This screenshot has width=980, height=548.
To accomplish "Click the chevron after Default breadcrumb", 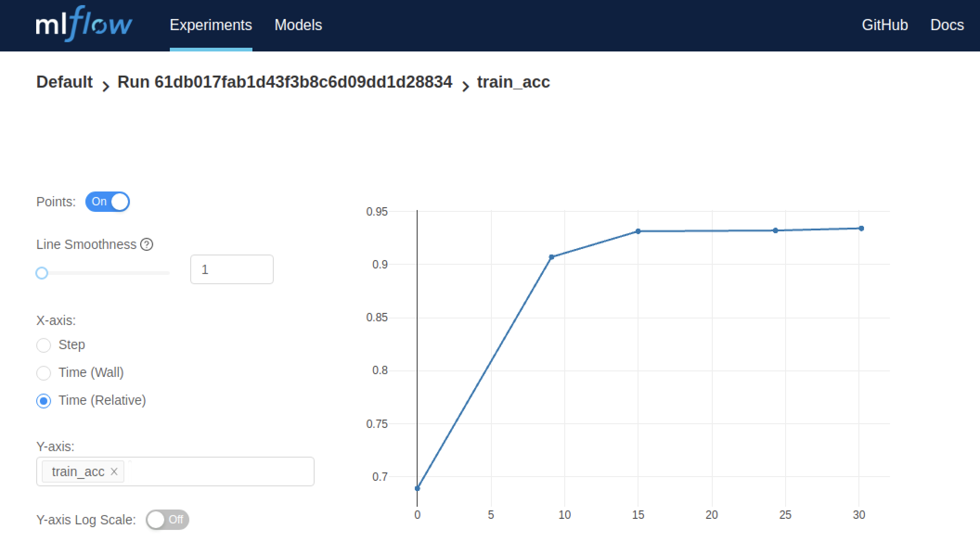I will 105,86.
